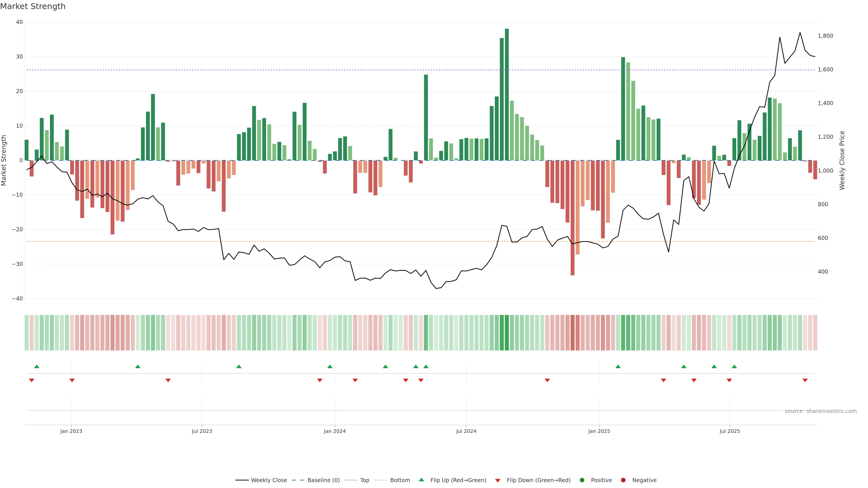Click the Flip Down red triangle legend icon

coord(498,480)
